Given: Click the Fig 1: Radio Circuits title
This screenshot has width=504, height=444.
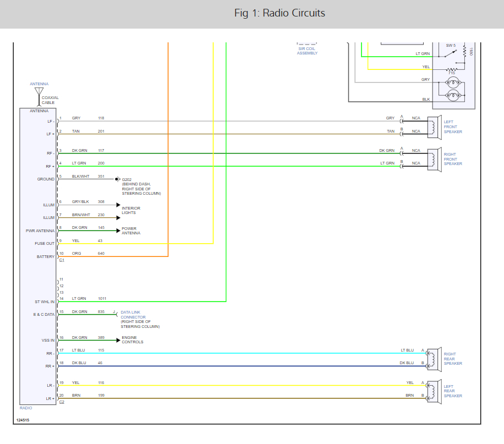Looking at the screenshot, I should pyautogui.click(x=280, y=13).
